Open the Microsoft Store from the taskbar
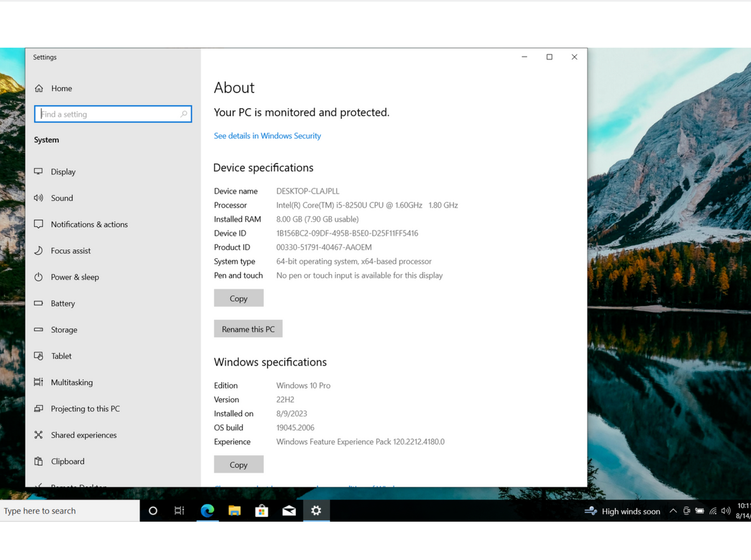The width and height of the screenshot is (751, 560). (x=262, y=511)
